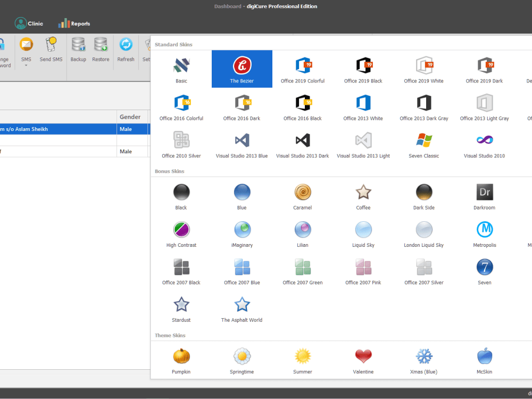The height and width of the screenshot is (399, 532).
Task: Select the Visual Studio 2010 skin
Action: pyautogui.click(x=484, y=144)
